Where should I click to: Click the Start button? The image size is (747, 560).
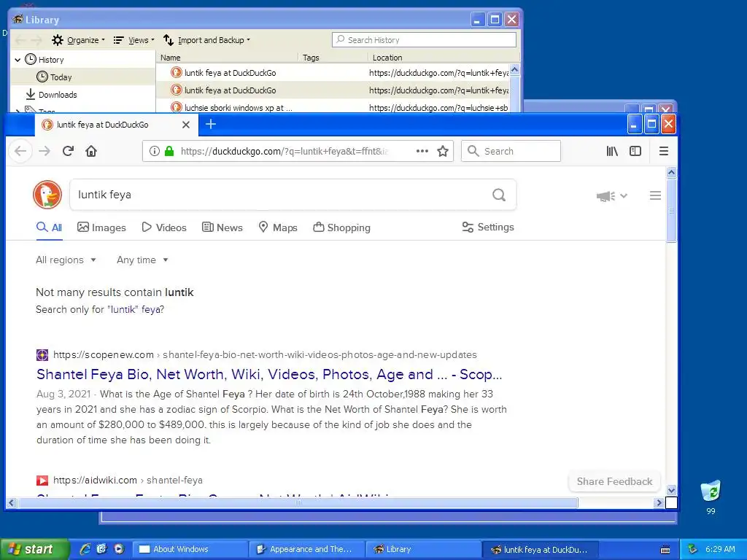tap(34, 549)
